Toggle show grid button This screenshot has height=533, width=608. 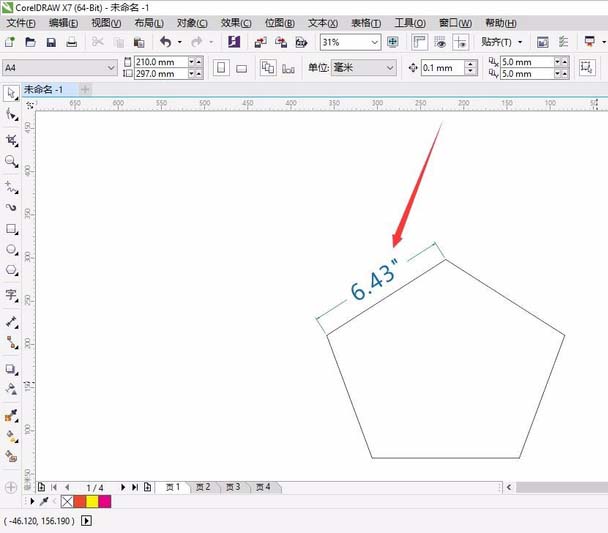pos(440,42)
